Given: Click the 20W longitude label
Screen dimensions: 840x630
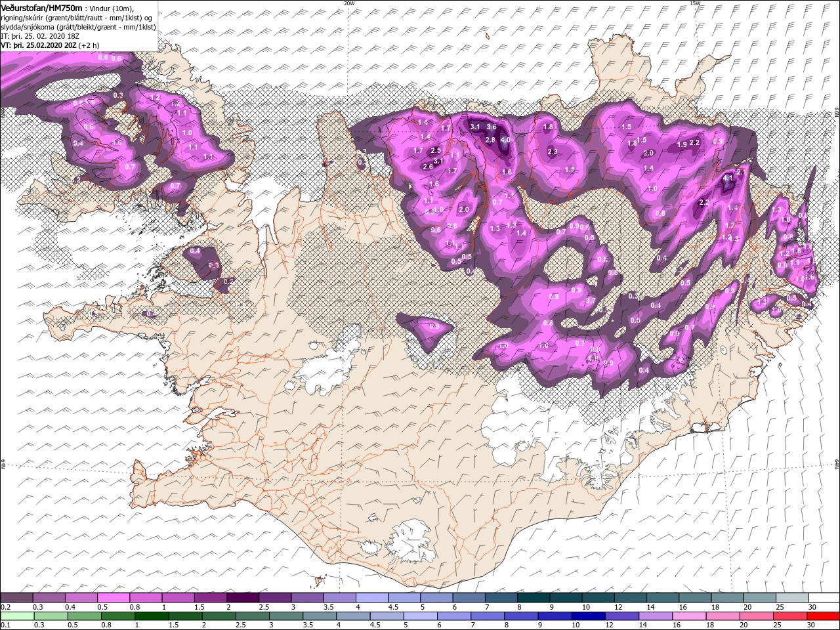Looking at the screenshot, I should tap(350, 3).
